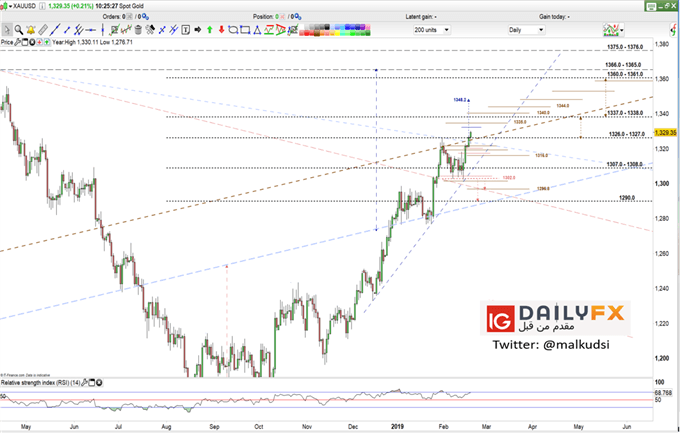Viewport: 680px width, 433px height.
Task: Click the 68.768 RSI value readout
Action: click(x=663, y=393)
